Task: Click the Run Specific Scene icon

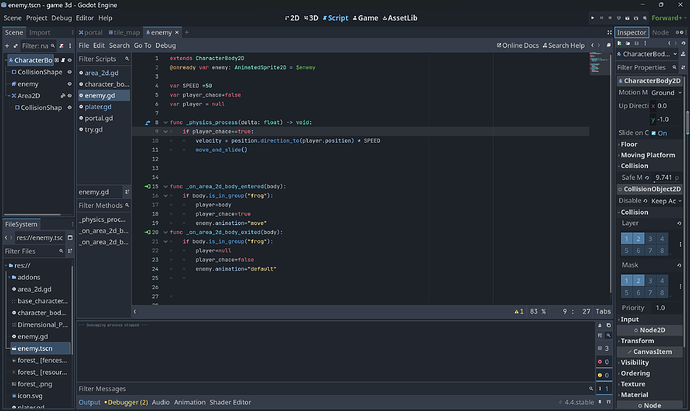Action: [x=636, y=18]
